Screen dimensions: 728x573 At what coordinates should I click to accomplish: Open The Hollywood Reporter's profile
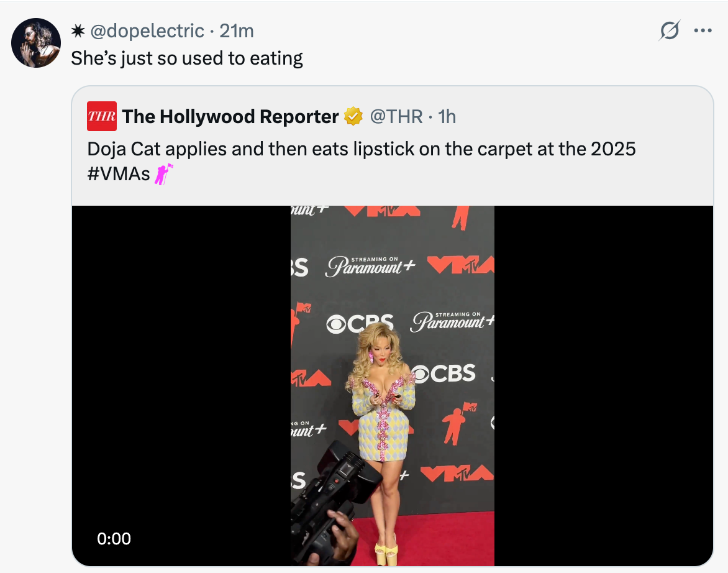click(x=230, y=116)
